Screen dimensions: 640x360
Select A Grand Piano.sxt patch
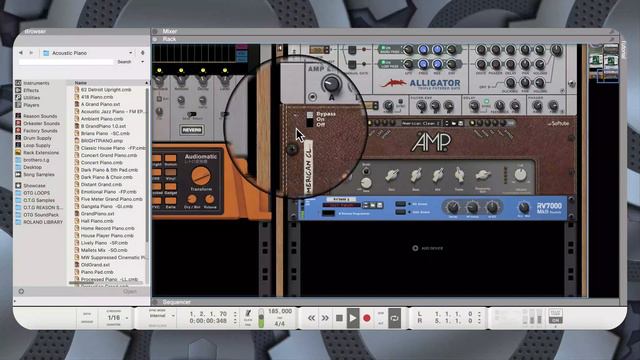tap(97, 104)
